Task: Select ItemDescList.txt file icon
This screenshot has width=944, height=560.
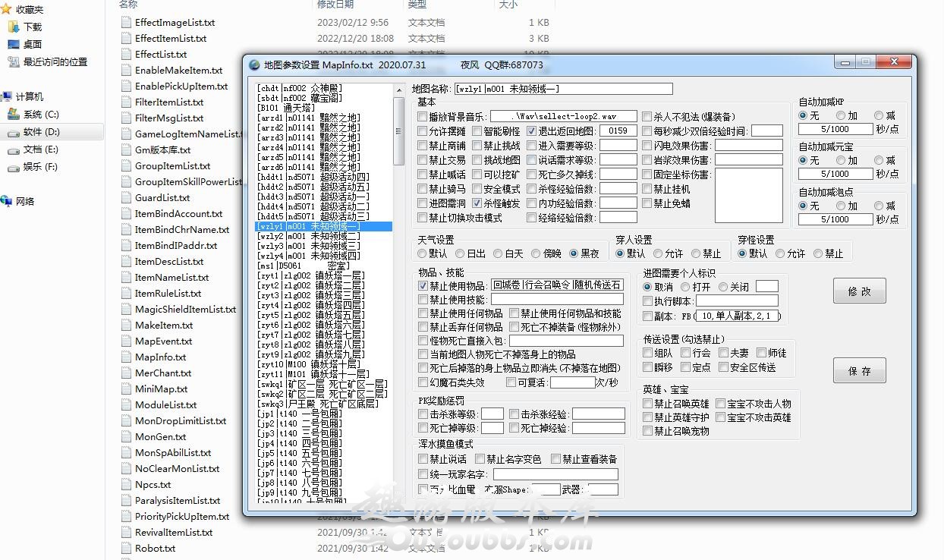Action: coord(126,261)
